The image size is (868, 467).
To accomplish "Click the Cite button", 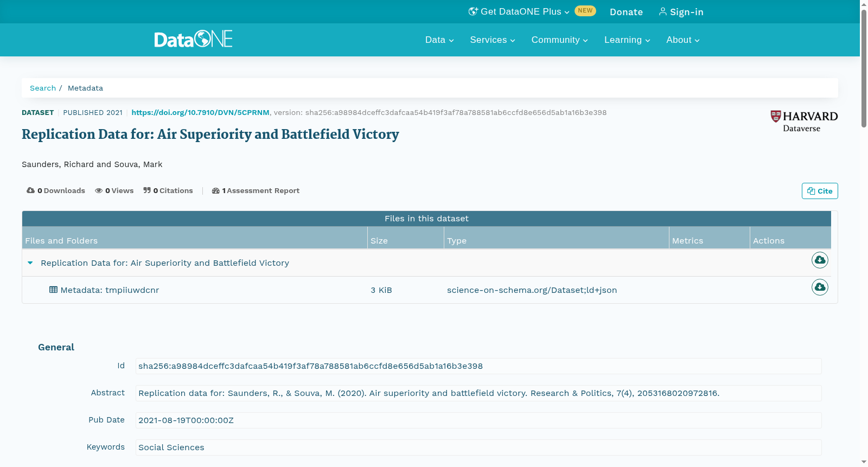I will pyautogui.click(x=820, y=191).
